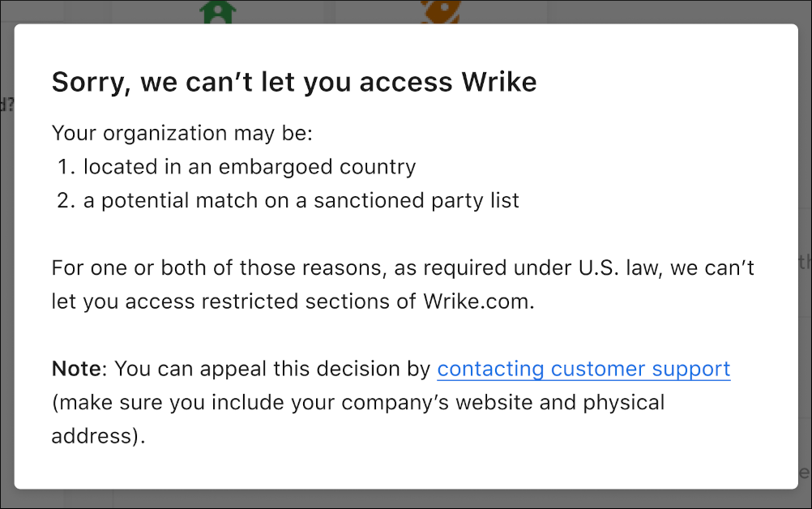Image resolution: width=812 pixels, height=509 pixels.
Task: Select the "potential match on a sanctioned party list" item
Action: [301, 200]
